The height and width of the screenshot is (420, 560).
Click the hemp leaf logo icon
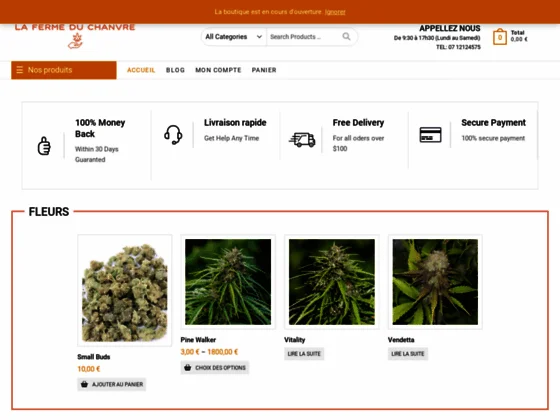[76, 41]
